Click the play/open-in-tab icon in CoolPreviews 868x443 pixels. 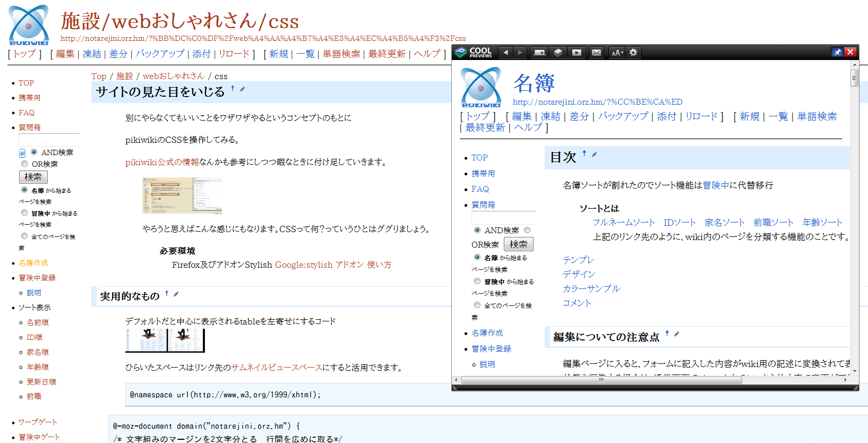(x=577, y=53)
